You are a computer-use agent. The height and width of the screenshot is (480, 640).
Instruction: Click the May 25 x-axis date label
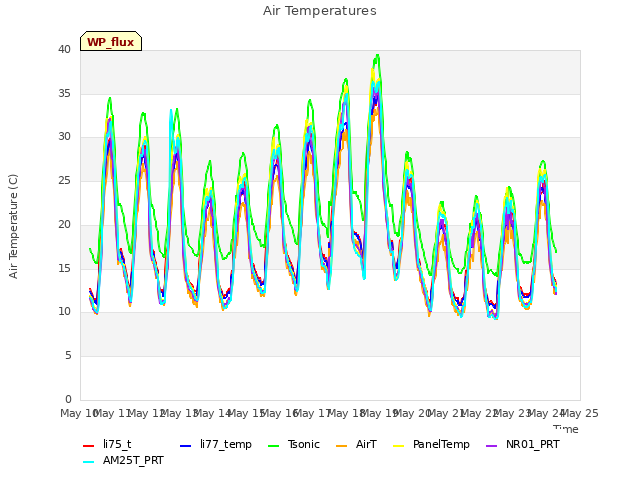coord(580,414)
